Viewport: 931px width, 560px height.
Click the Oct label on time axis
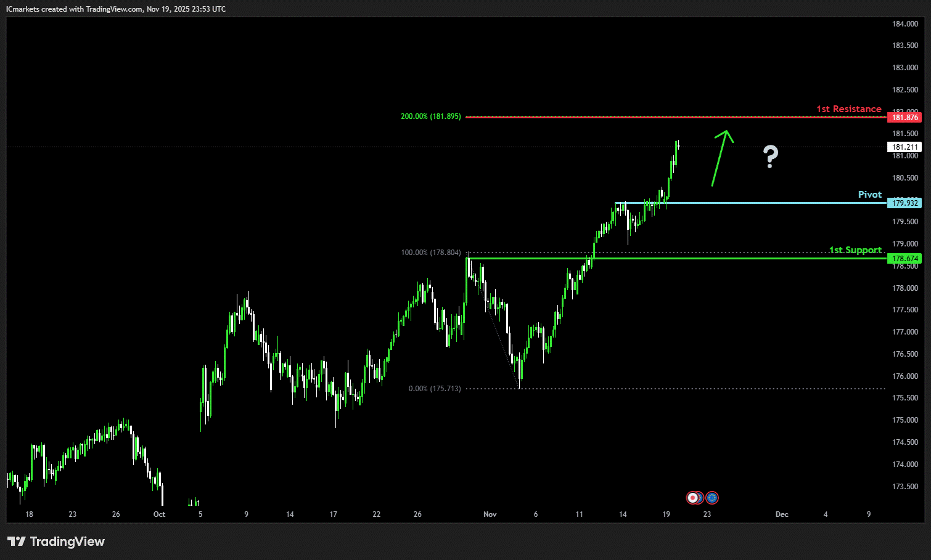coord(159,514)
